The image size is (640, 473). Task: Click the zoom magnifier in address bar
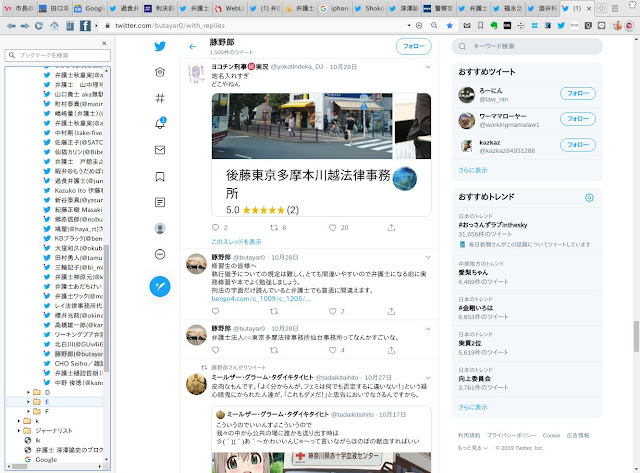434,25
